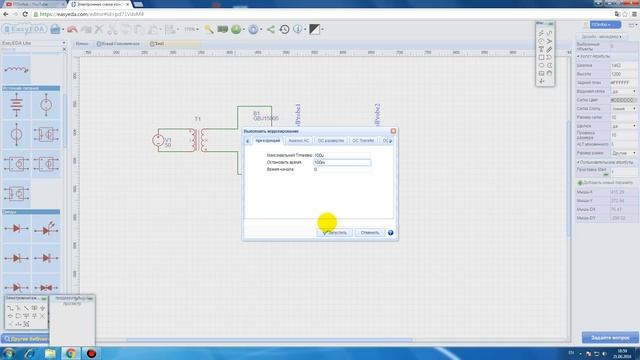Select the rectangle tool in the drawing tools palette
The width and height of the screenshot is (640, 360).
tap(541, 58)
